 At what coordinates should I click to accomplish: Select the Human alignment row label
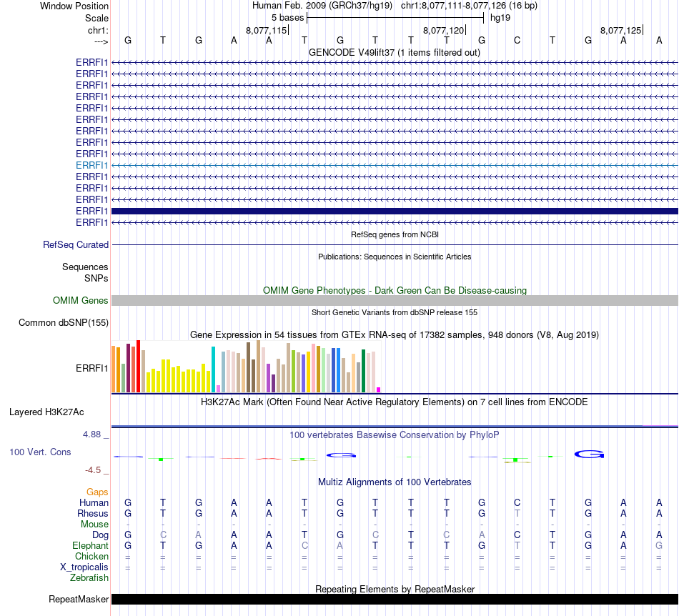tap(94, 502)
